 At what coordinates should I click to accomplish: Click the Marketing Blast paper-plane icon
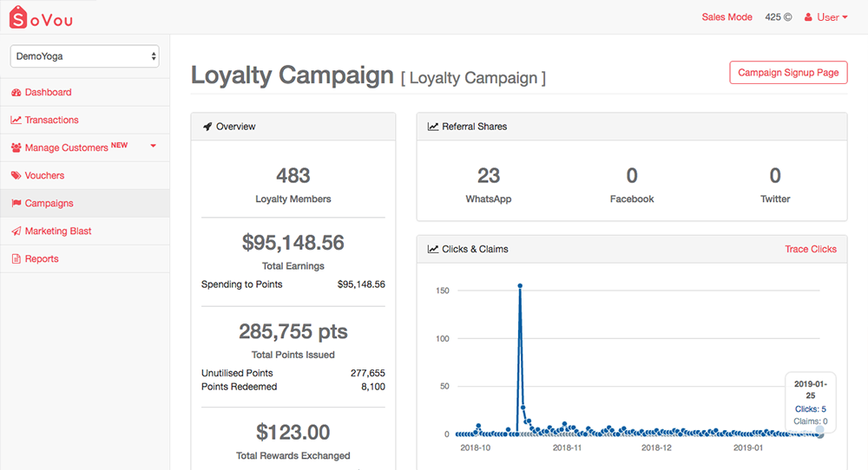[16, 232]
